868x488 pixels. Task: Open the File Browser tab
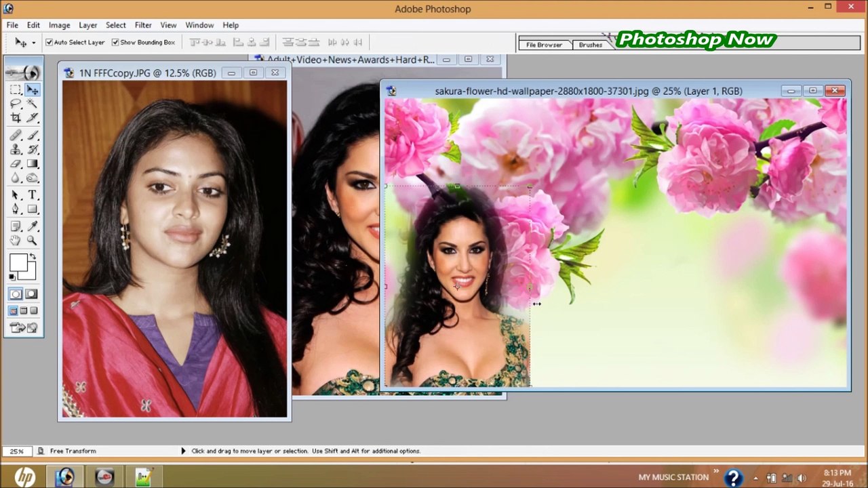coord(545,45)
